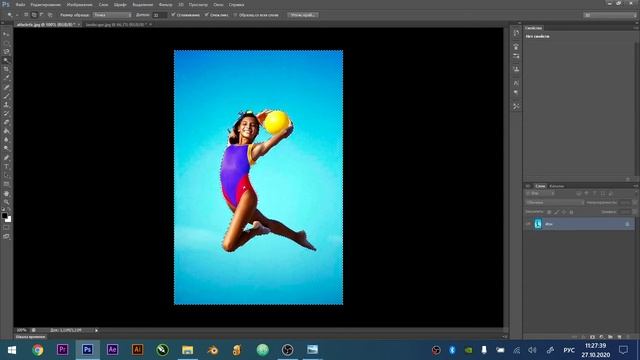Viewport: 640px width, 360px height.
Task: Select the Crop tool
Action: [6, 69]
